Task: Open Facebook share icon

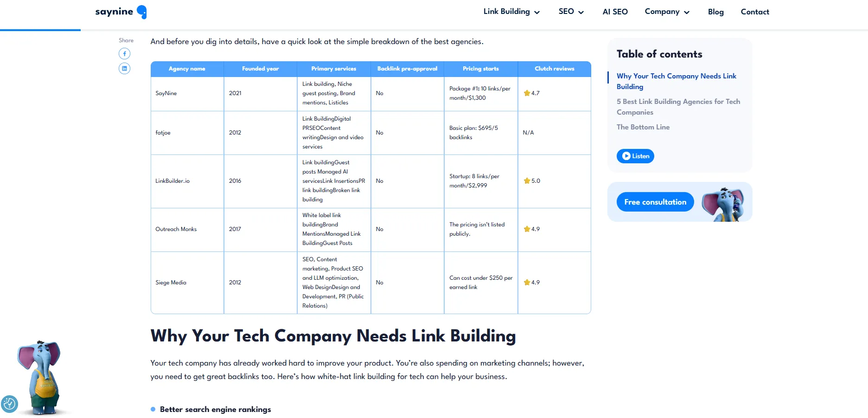Action: click(124, 53)
